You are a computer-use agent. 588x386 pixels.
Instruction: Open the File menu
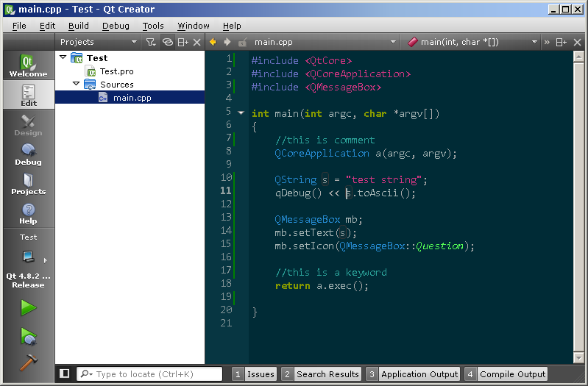[x=19, y=26]
